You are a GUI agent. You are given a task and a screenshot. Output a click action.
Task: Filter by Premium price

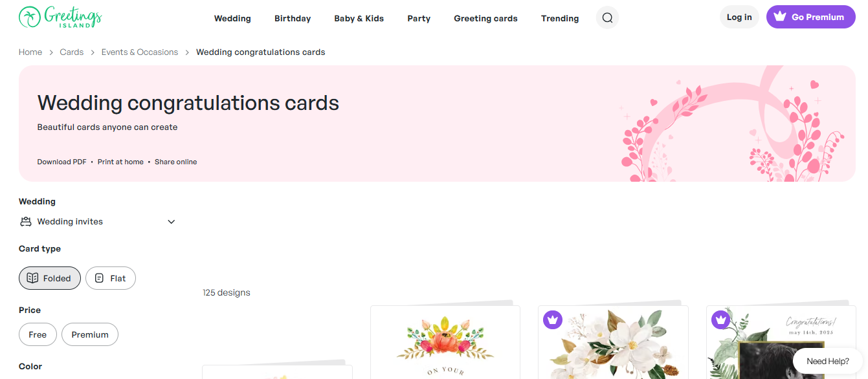90,334
